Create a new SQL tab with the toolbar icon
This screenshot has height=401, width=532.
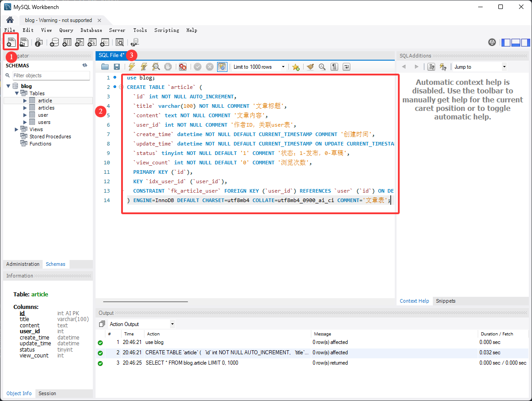tap(11, 42)
